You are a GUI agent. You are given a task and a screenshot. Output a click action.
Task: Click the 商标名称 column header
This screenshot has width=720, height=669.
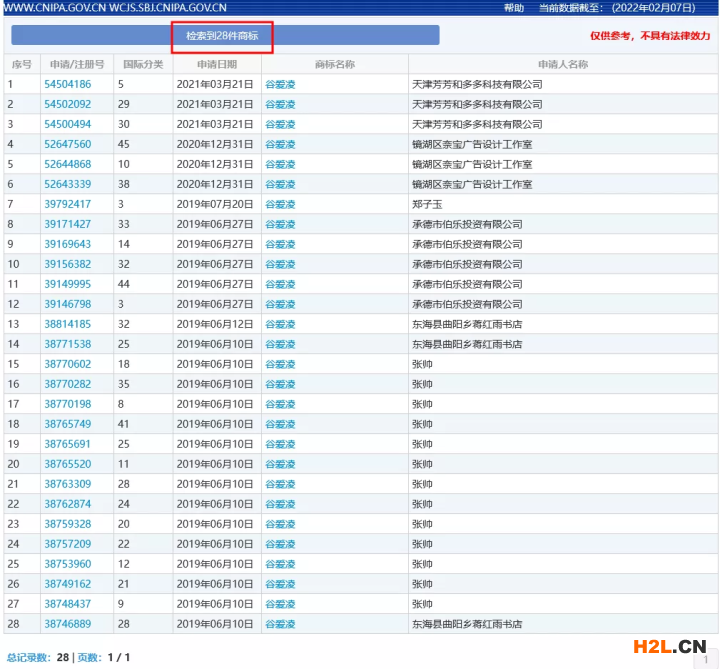click(334, 64)
